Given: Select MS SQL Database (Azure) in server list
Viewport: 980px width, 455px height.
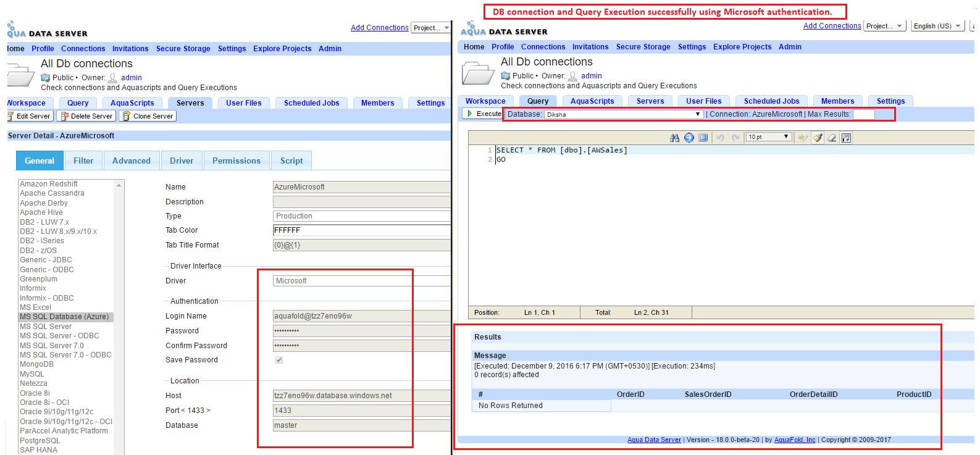Looking at the screenshot, I should click(65, 317).
